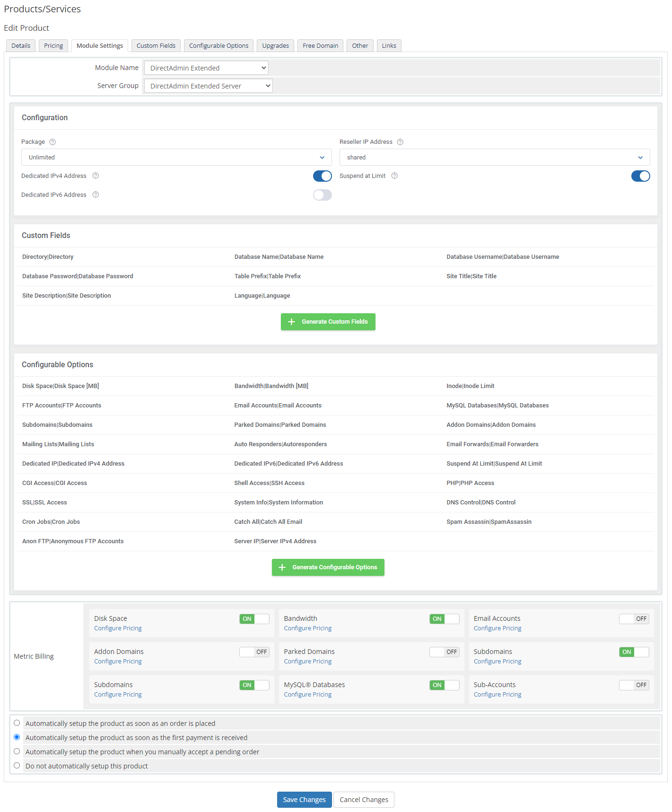Open the Module Name dropdown
672x812 pixels.
pos(206,68)
